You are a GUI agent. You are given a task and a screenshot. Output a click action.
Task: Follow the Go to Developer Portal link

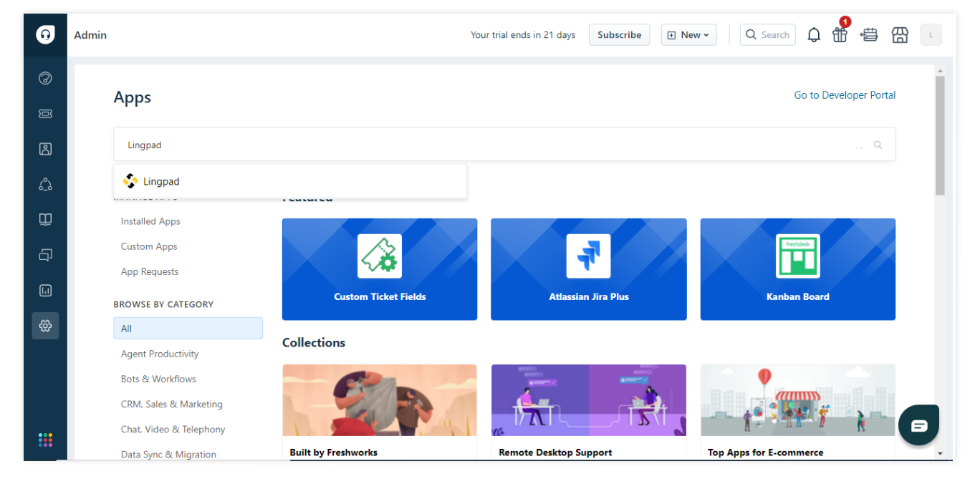click(x=845, y=95)
